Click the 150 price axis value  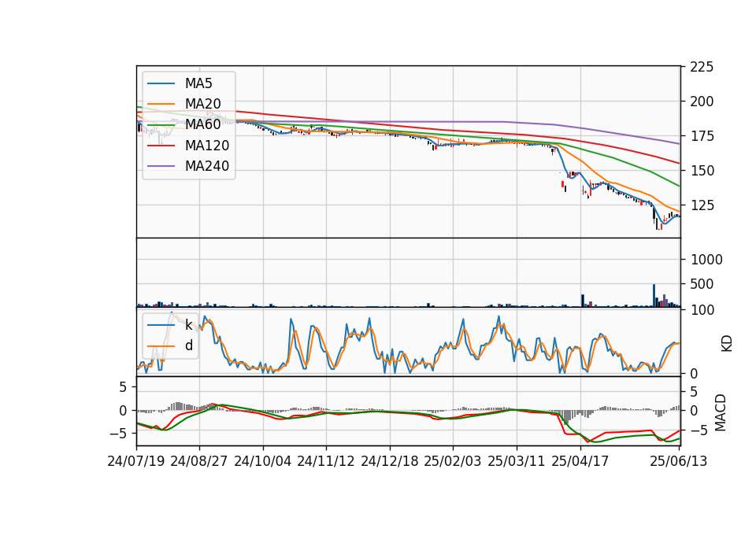click(x=702, y=171)
